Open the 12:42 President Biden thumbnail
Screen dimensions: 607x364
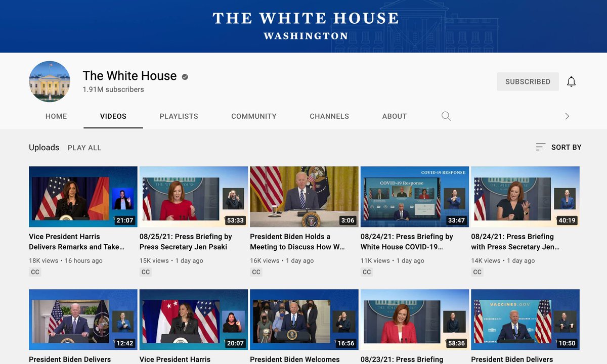coord(83,320)
